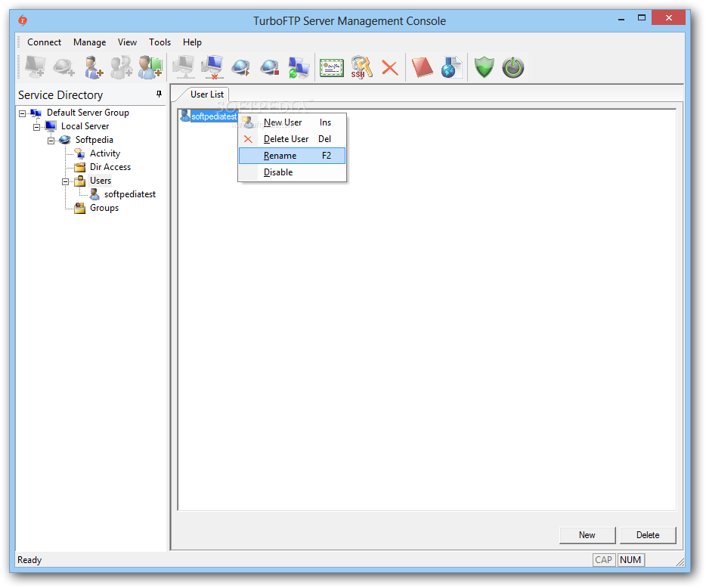Image resolution: width=706 pixels, height=588 pixels.
Task: Collapse the Users node
Action: pyautogui.click(x=65, y=181)
